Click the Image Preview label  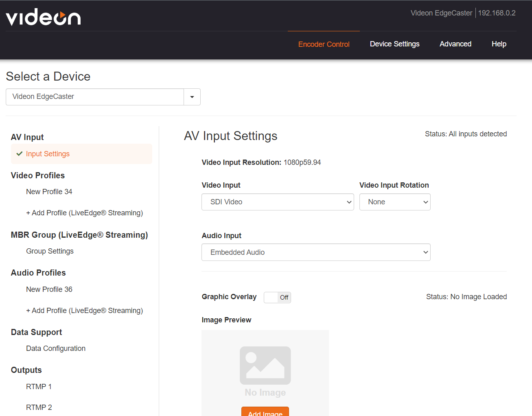[x=227, y=320]
